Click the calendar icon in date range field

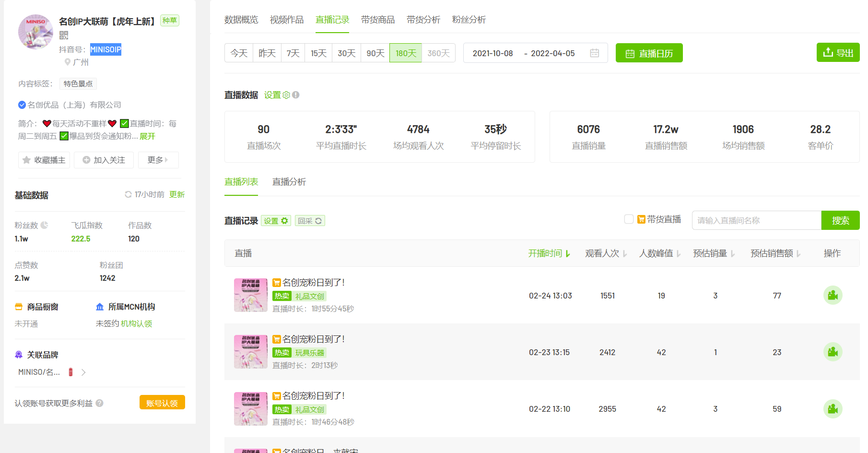(x=594, y=53)
